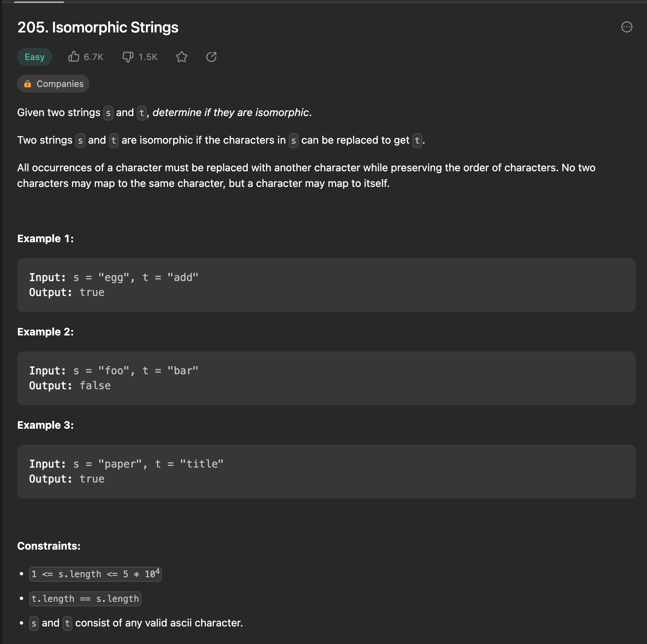The width and height of the screenshot is (647, 644).
Task: Click the lock icon on Companies
Action: (28, 84)
